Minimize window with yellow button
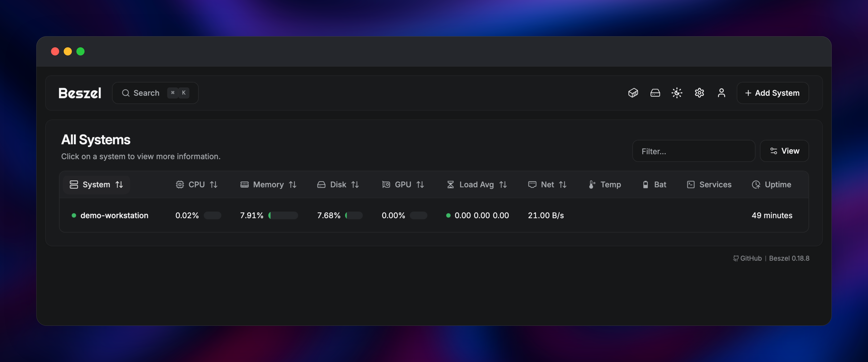 click(x=68, y=51)
